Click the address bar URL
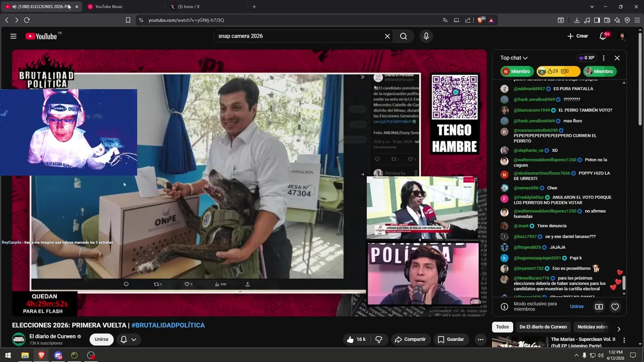 tap(186, 20)
